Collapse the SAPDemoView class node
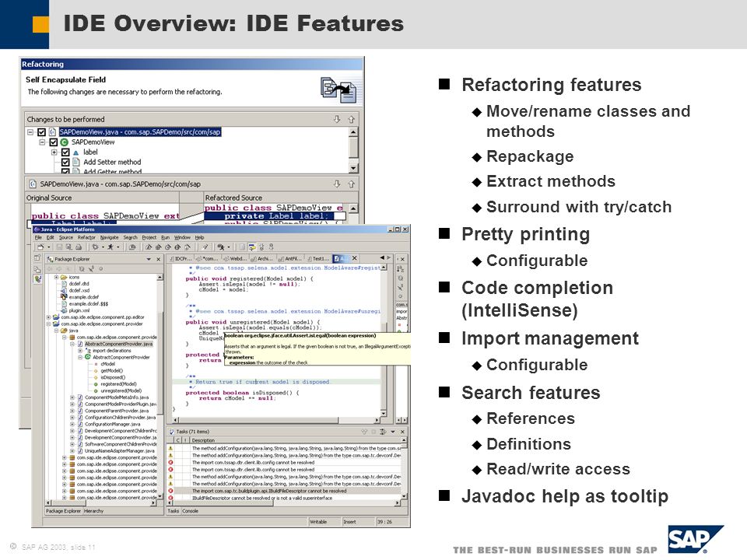 (x=42, y=142)
